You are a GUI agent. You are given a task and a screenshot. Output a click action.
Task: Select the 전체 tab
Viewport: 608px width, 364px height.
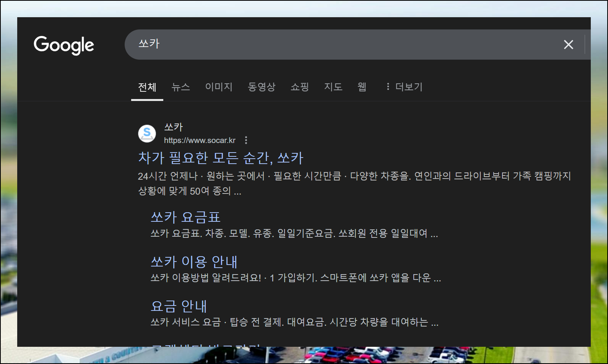point(147,87)
